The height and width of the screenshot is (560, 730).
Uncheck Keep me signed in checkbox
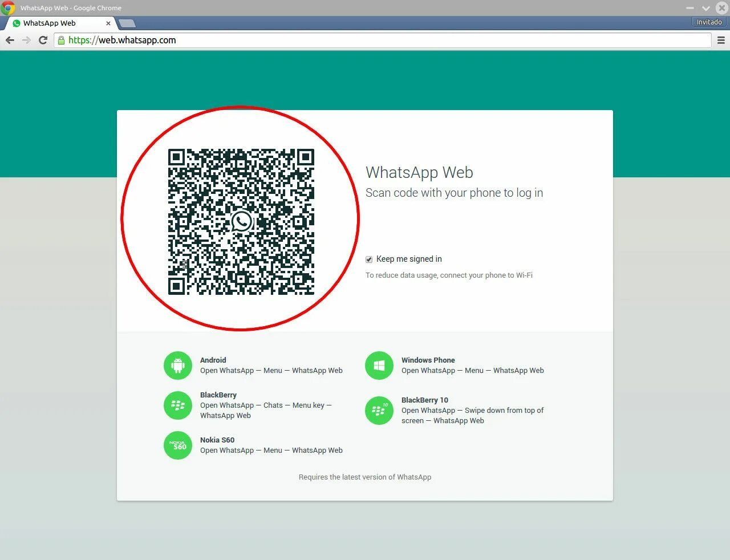(x=369, y=259)
